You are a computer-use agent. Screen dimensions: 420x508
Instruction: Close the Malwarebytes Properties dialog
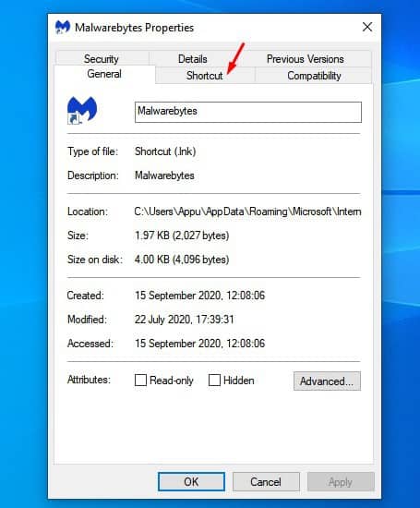coord(367,27)
